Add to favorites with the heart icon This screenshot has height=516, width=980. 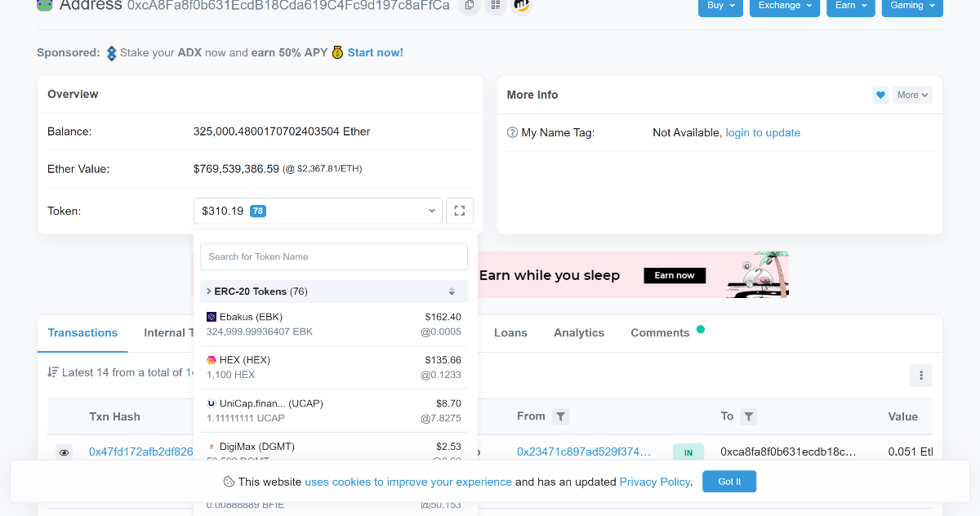[x=880, y=95]
